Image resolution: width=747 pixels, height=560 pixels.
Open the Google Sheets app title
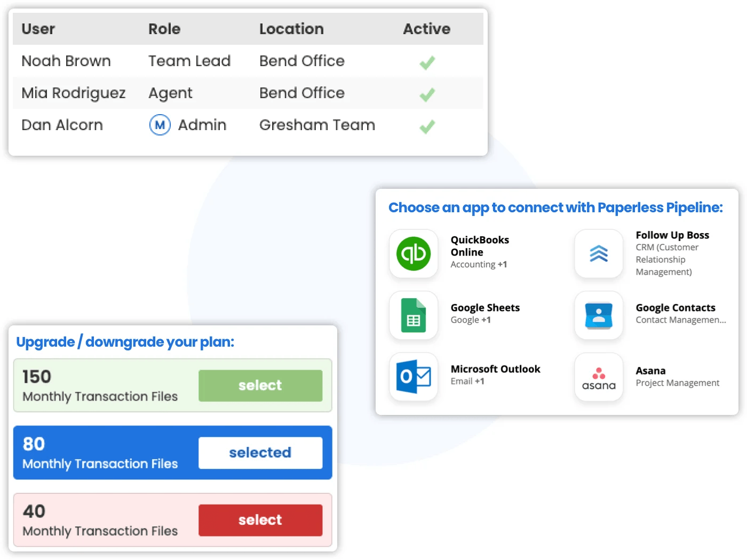(x=485, y=308)
